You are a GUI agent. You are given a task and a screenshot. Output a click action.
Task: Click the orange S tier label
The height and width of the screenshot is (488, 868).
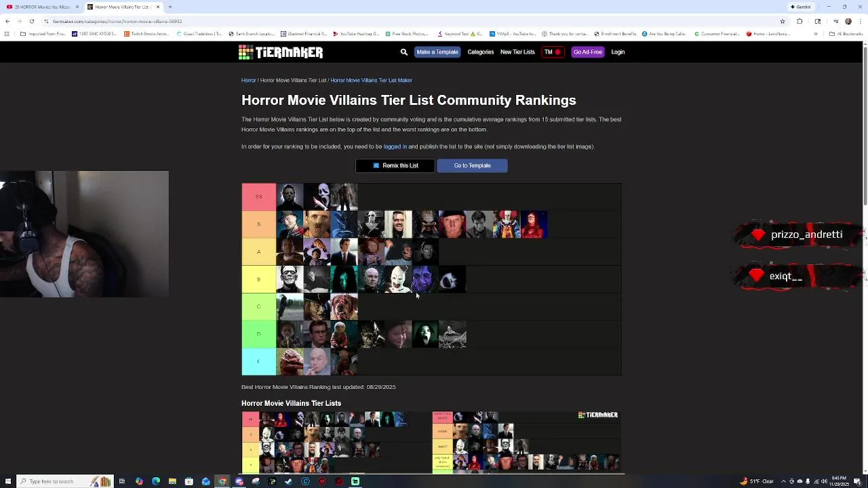point(258,224)
